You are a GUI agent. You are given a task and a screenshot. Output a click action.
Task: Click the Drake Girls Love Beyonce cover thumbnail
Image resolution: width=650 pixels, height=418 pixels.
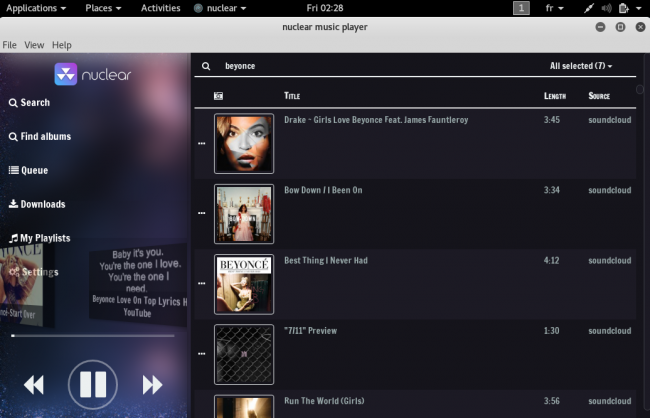244,143
